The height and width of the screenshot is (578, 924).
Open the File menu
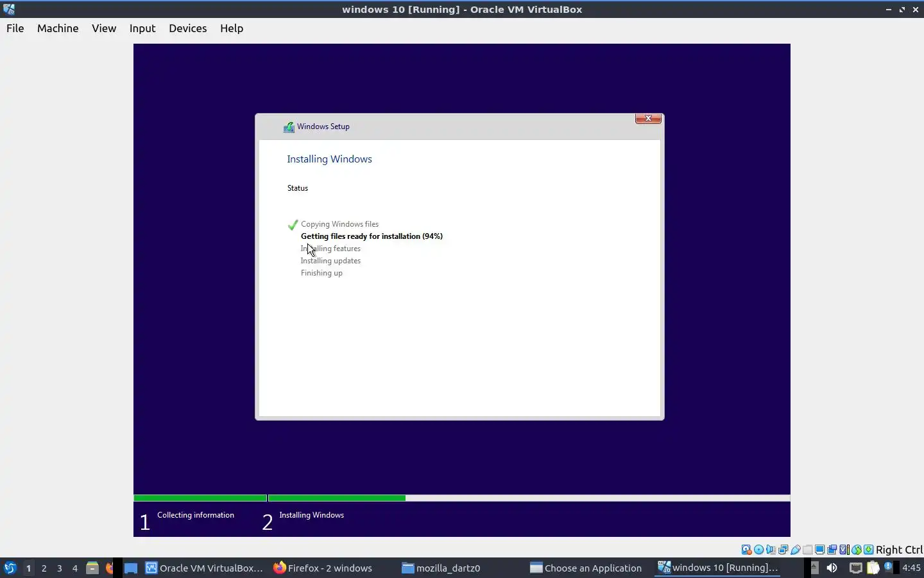point(15,28)
